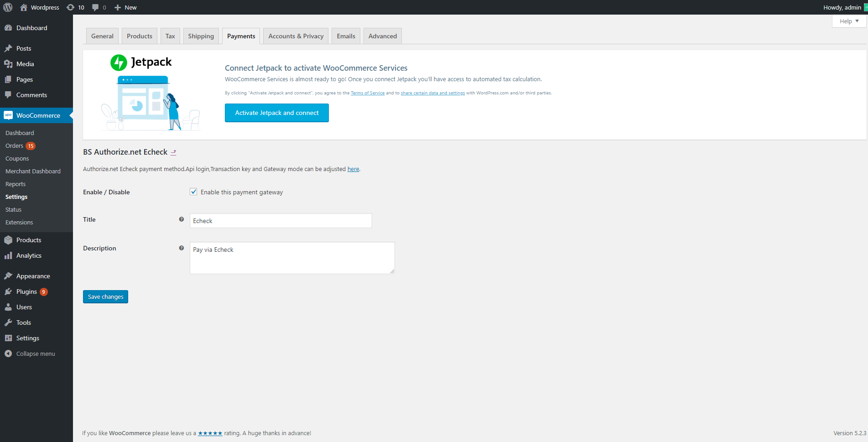Click the Users person icon

pos(8,307)
